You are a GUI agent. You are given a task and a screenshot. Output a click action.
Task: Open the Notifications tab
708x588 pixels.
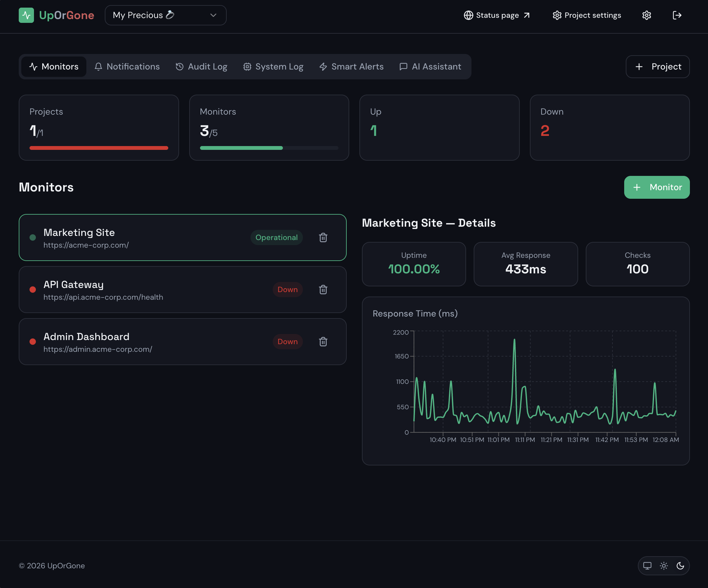pos(127,67)
